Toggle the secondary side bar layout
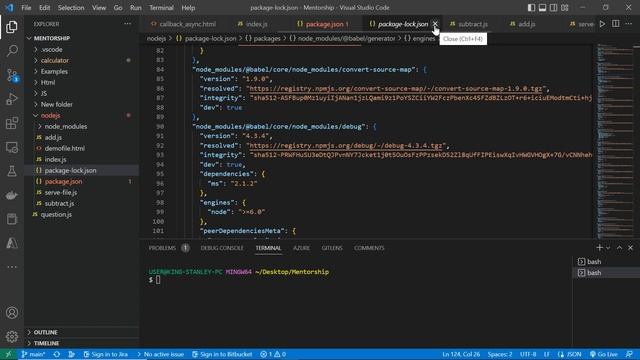This screenshot has width=640, height=360. 553,8
